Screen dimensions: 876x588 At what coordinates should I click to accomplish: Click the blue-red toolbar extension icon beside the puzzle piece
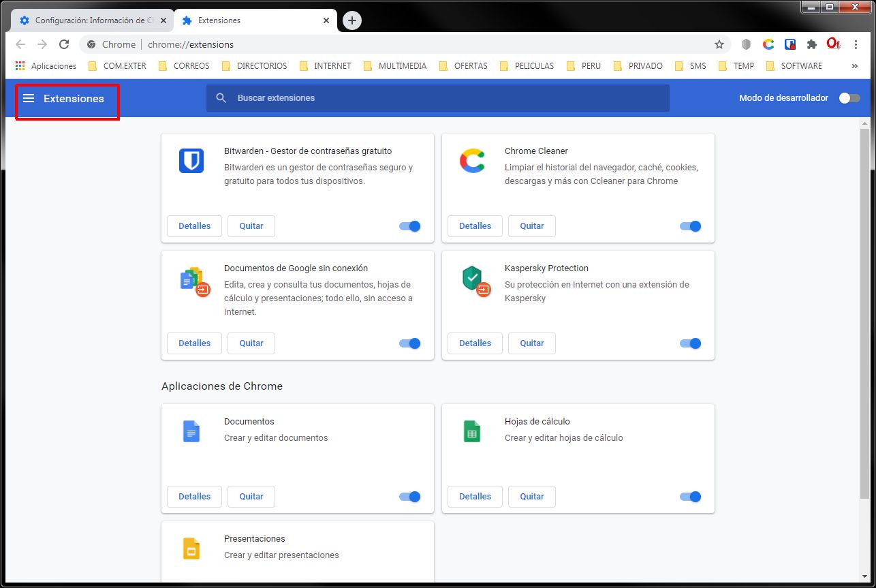[790, 44]
